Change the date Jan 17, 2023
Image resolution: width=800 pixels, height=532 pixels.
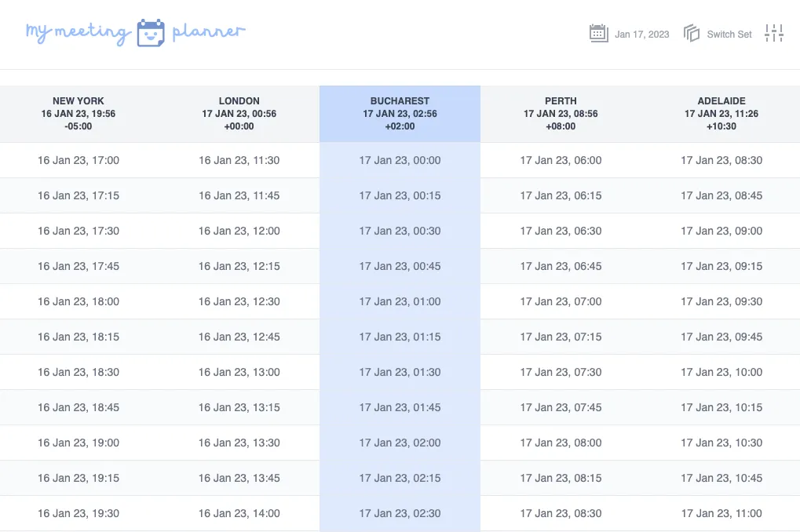tap(642, 35)
